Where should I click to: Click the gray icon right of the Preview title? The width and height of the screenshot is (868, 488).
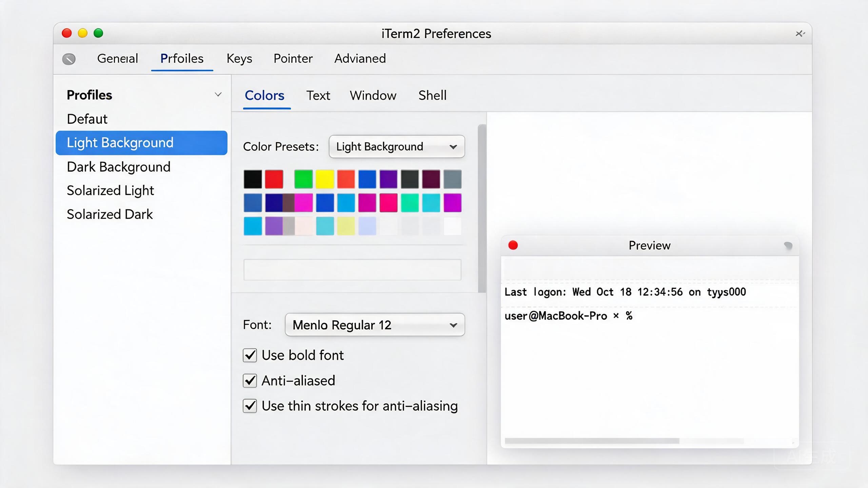pos(788,245)
